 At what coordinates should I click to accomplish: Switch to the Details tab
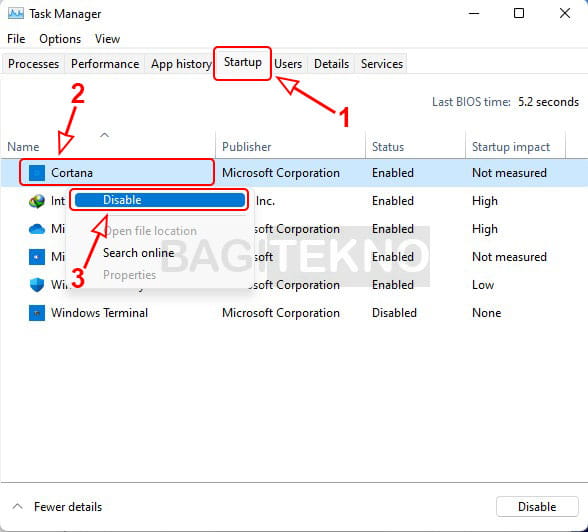click(331, 64)
